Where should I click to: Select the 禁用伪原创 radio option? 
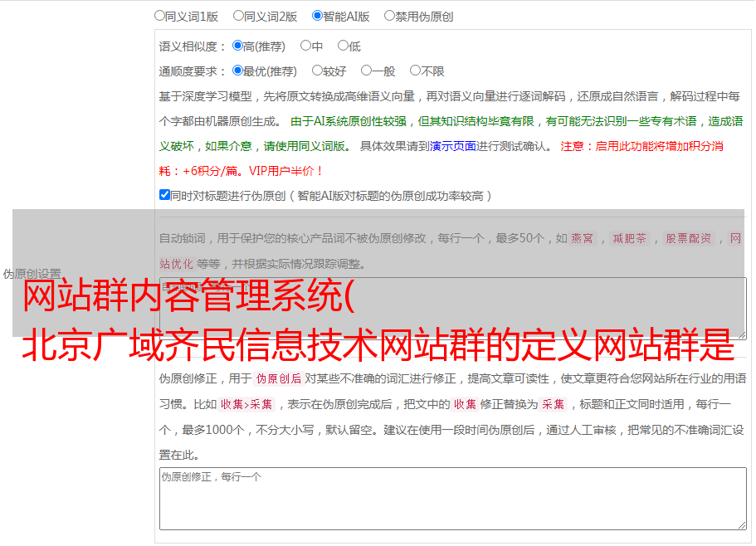tap(389, 16)
